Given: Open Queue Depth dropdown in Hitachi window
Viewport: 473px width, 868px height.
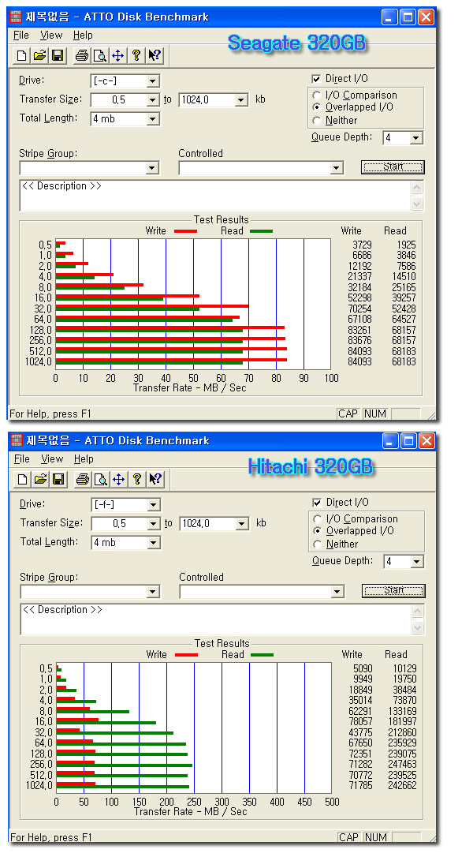Looking at the screenshot, I should tap(416, 562).
